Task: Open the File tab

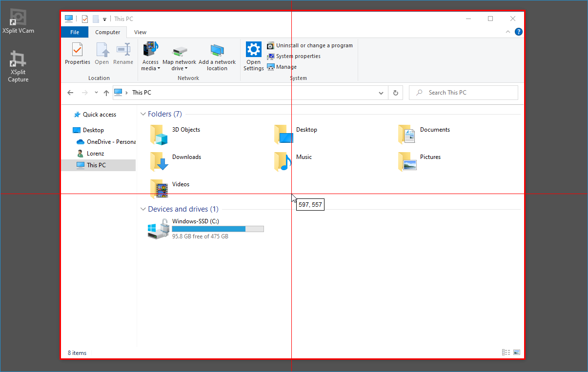Action: (x=75, y=32)
